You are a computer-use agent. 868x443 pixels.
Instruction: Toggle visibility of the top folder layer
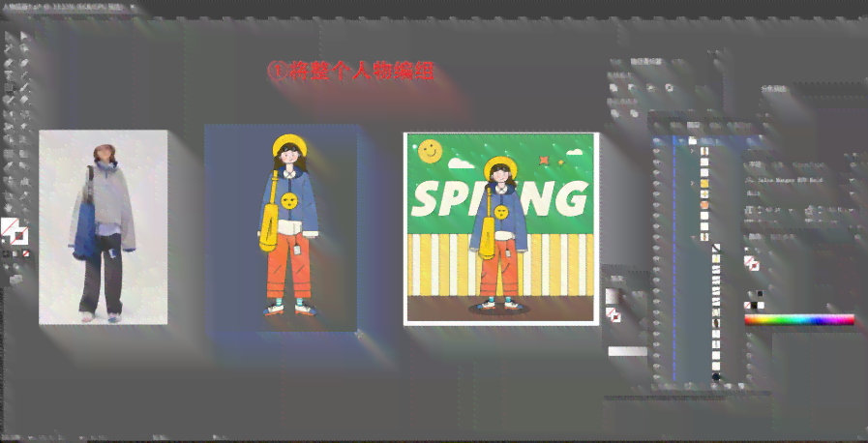(656, 140)
